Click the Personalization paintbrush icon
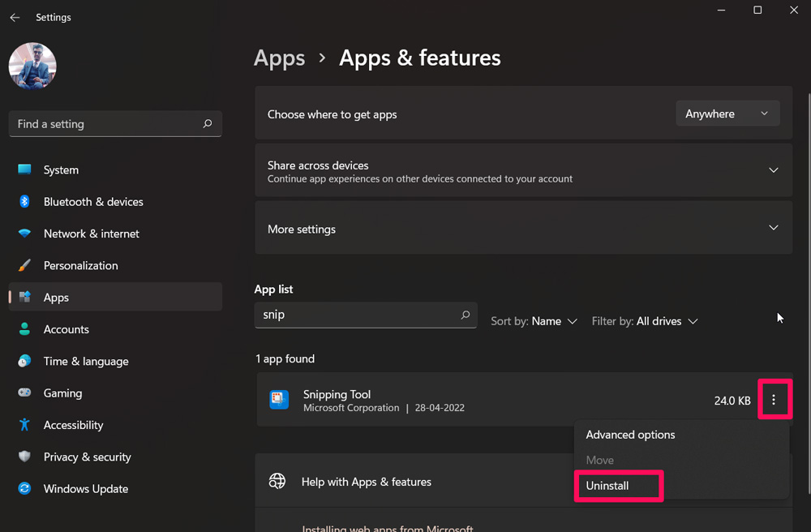 tap(25, 266)
